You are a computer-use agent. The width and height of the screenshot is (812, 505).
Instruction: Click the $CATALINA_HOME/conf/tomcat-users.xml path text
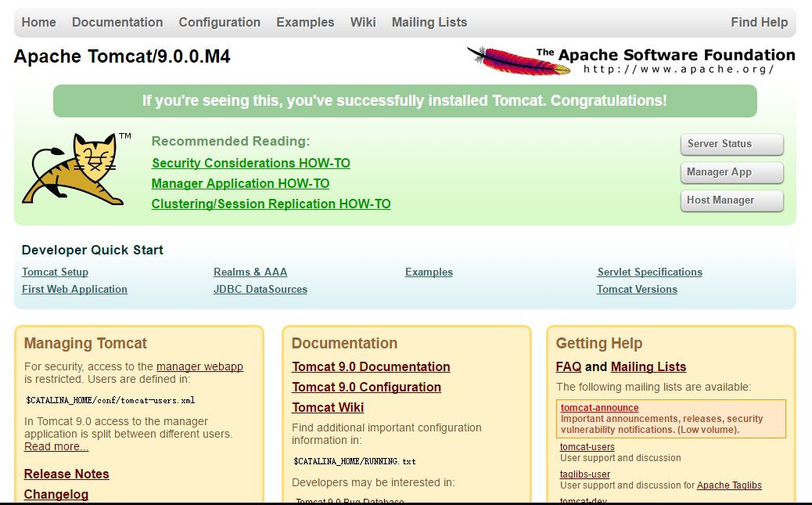[110, 400]
